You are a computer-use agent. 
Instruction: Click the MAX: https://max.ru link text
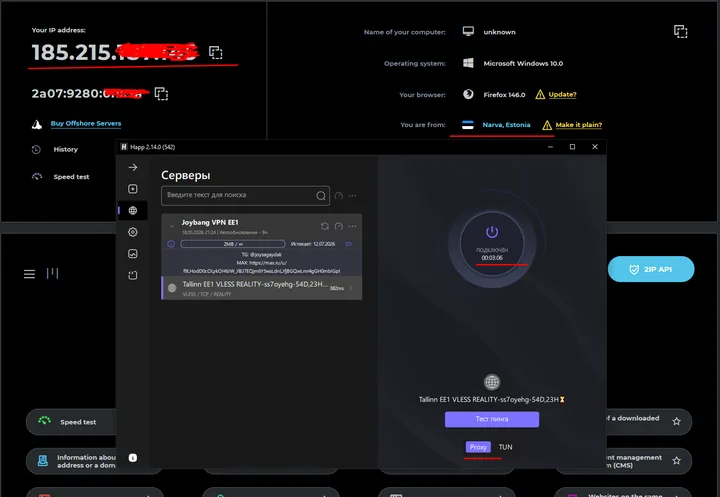tap(262, 263)
